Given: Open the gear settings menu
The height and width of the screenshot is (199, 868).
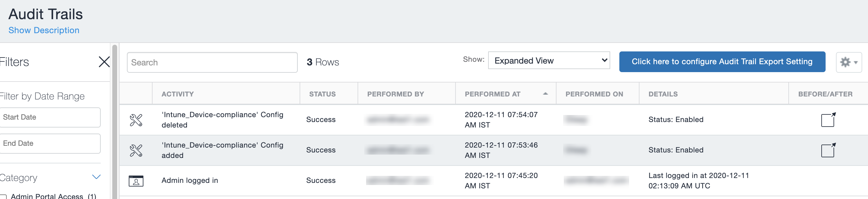Looking at the screenshot, I should click(848, 62).
